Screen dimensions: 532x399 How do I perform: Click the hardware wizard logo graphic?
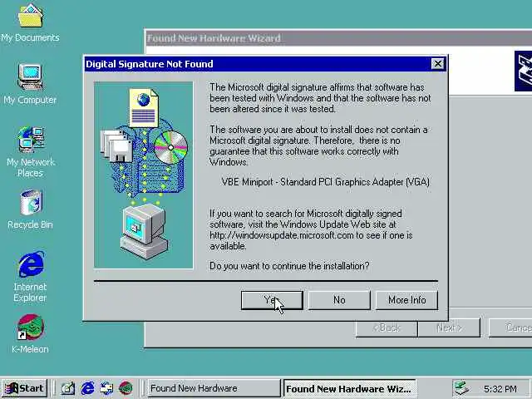click(523, 71)
